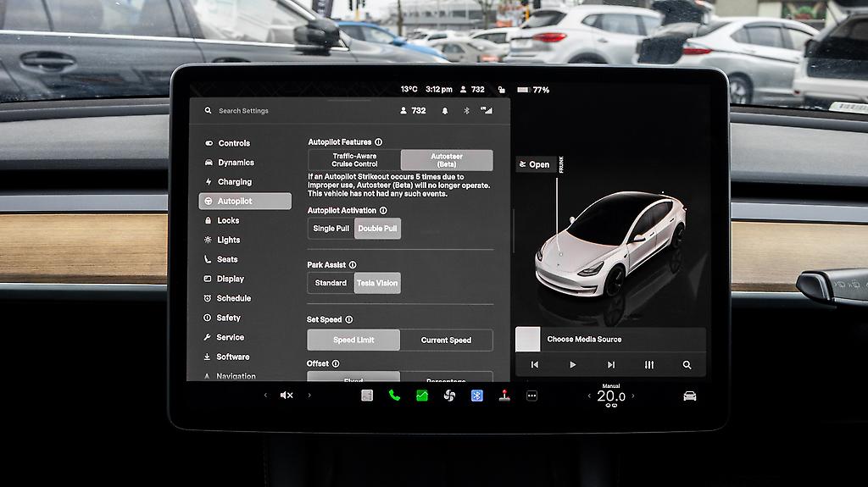Image resolution: width=868 pixels, height=487 pixels.
Task: Skip to previous track
Action: point(534,365)
